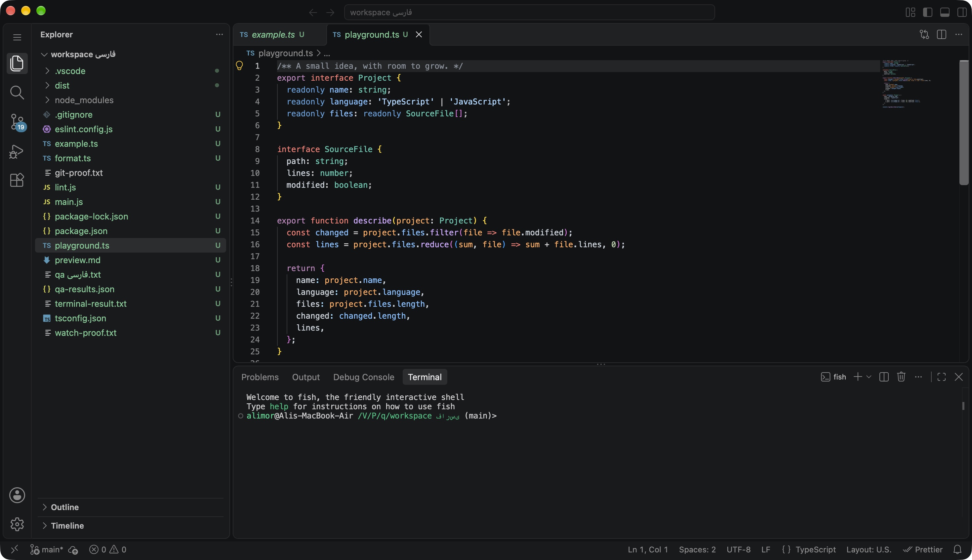Click the lightbulb code action icon
The image size is (972, 560).
(x=239, y=66)
